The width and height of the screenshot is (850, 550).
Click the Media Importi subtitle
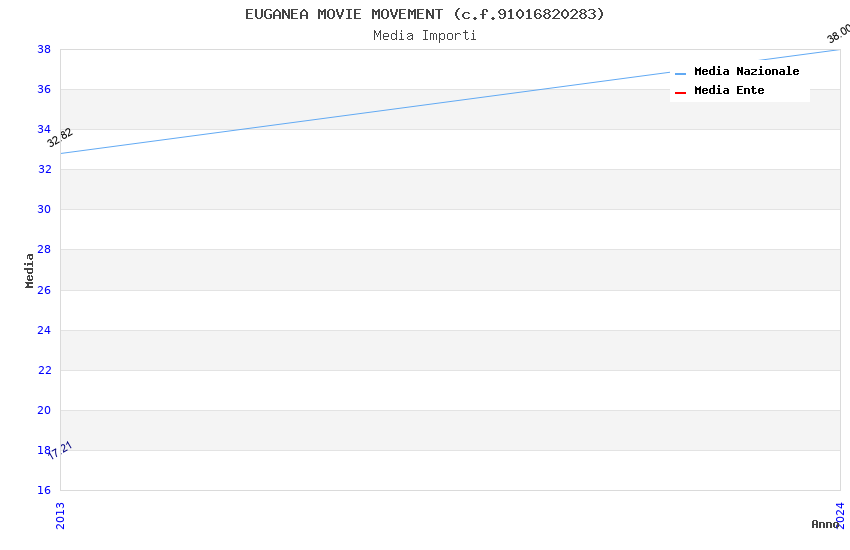click(x=425, y=36)
